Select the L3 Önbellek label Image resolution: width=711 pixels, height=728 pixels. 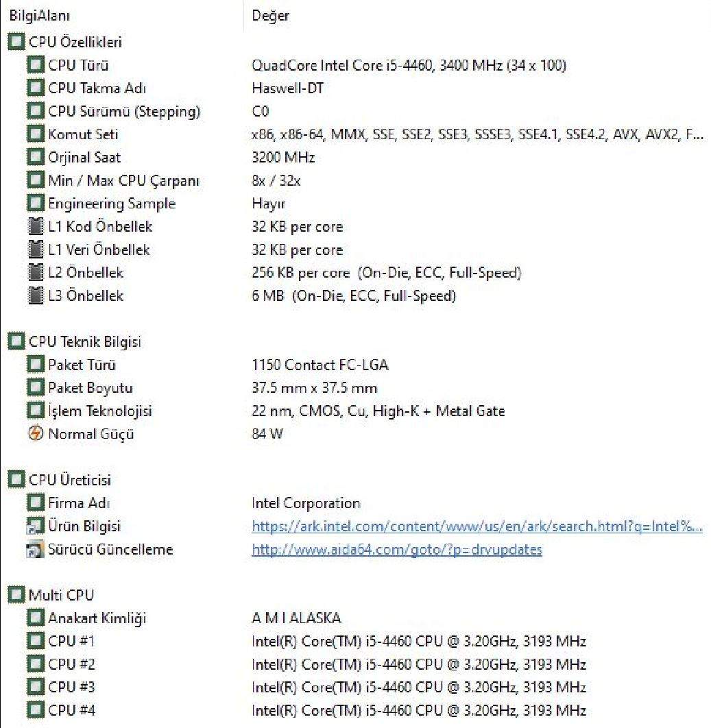(86, 295)
